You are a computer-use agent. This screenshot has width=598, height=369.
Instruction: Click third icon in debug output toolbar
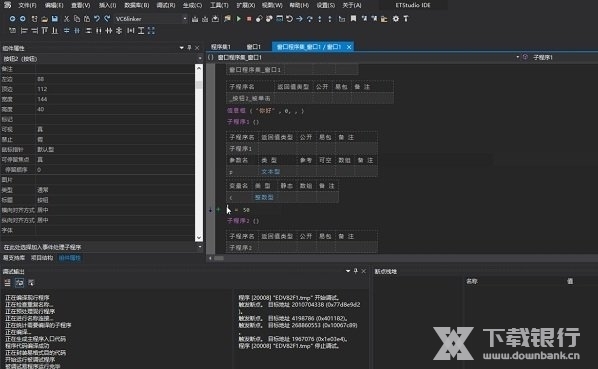click(x=31, y=282)
